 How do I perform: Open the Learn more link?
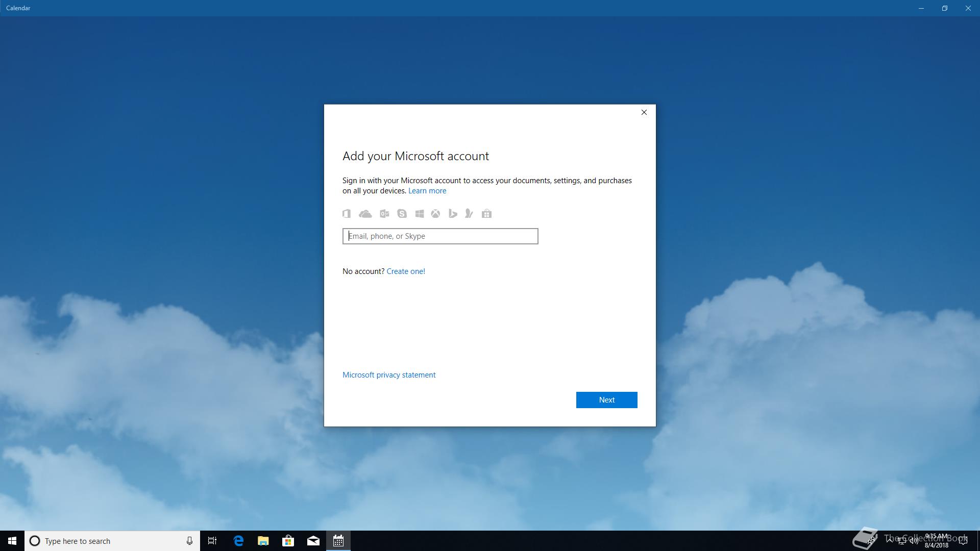click(427, 191)
